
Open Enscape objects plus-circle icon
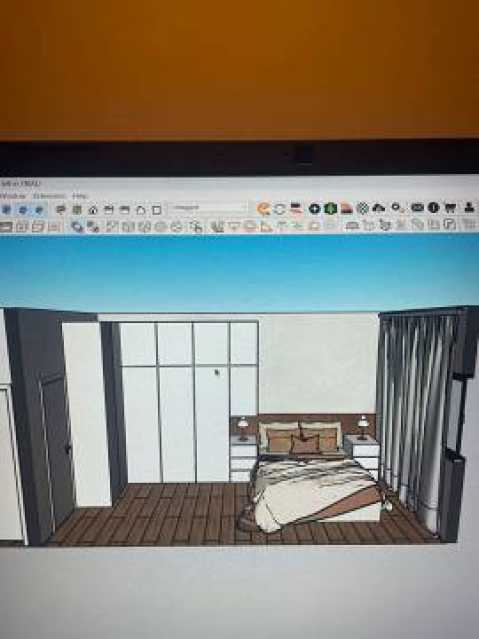[314, 209]
